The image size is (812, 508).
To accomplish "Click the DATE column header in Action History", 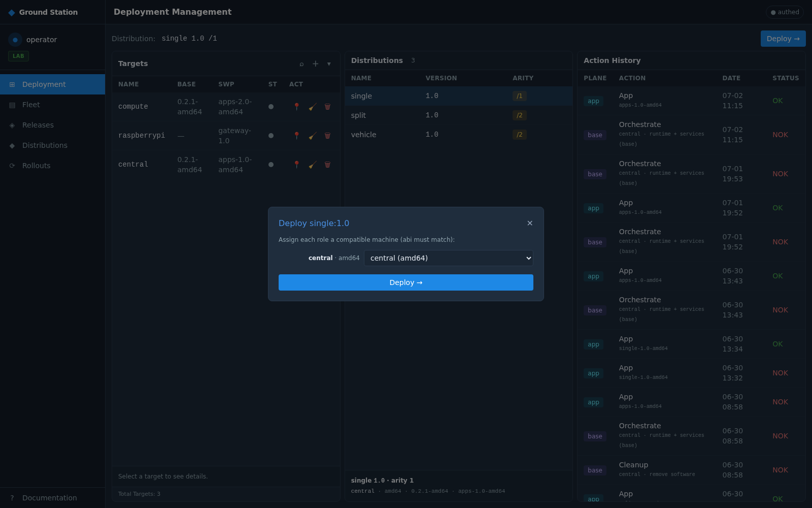I will point(731,78).
